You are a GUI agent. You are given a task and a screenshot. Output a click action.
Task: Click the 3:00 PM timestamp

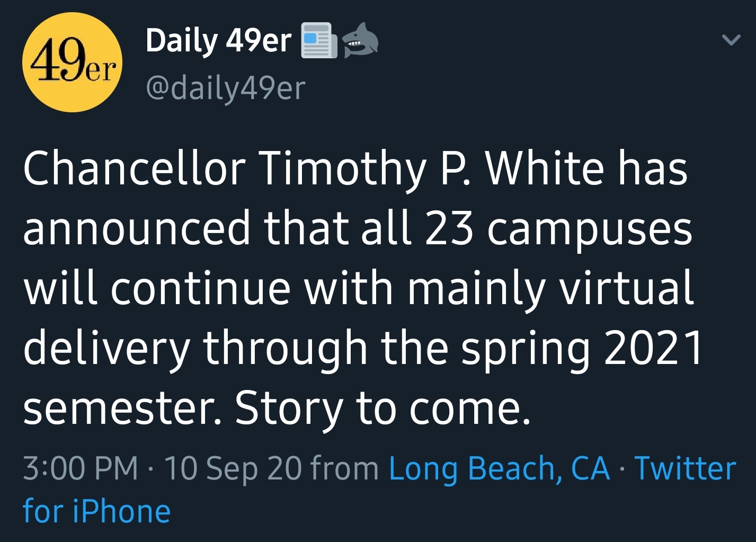80,468
